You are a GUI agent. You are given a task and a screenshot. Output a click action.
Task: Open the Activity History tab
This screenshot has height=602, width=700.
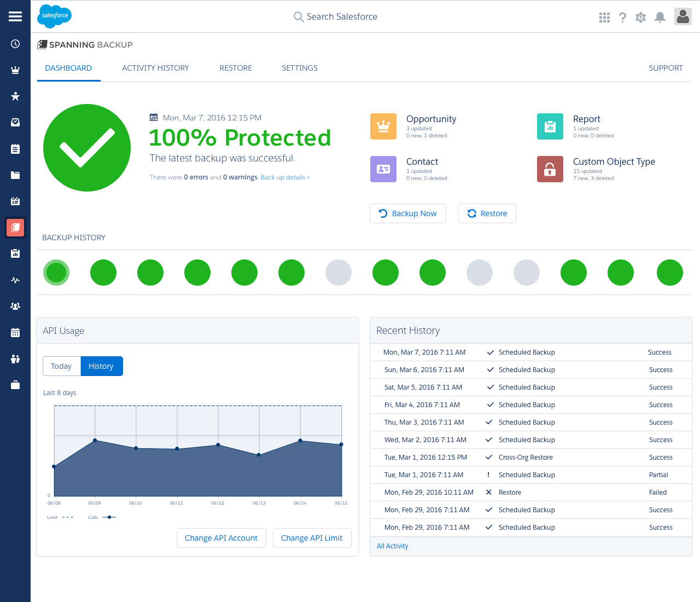155,68
